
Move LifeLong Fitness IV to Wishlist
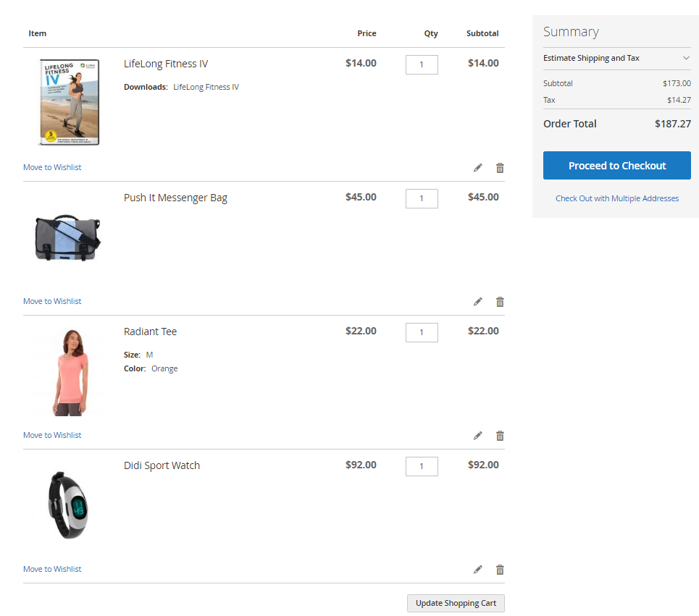click(x=52, y=167)
